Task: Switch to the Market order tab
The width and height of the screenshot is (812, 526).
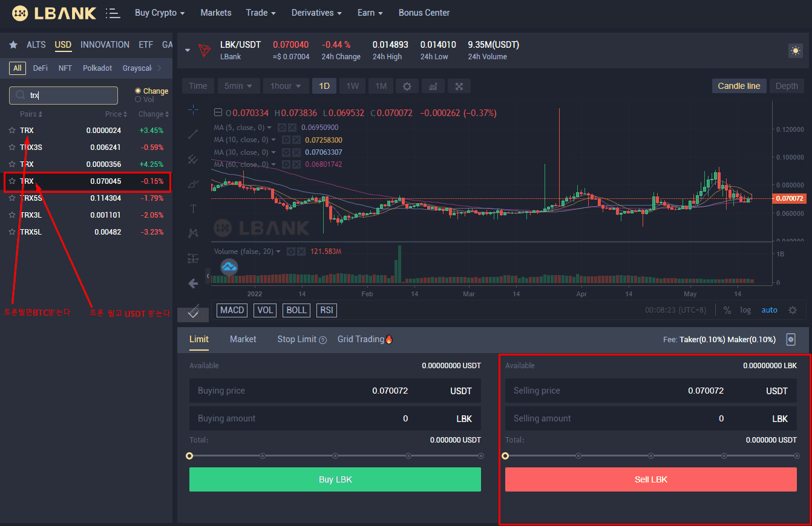Action: pos(243,339)
